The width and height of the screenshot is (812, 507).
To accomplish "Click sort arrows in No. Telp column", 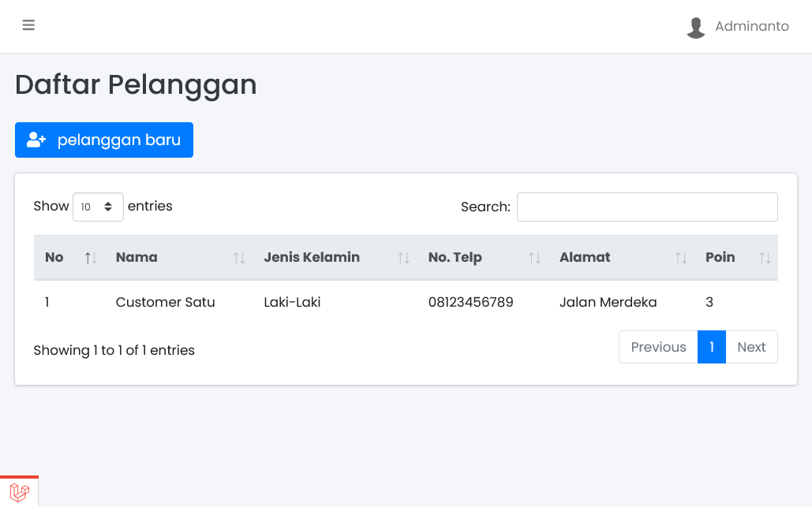I will click(x=534, y=258).
